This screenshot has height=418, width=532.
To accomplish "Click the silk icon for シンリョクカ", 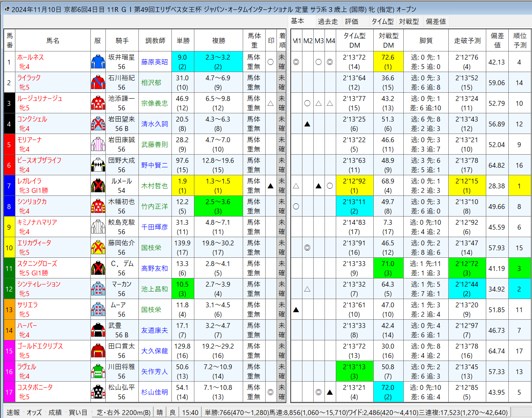I will [x=98, y=206].
